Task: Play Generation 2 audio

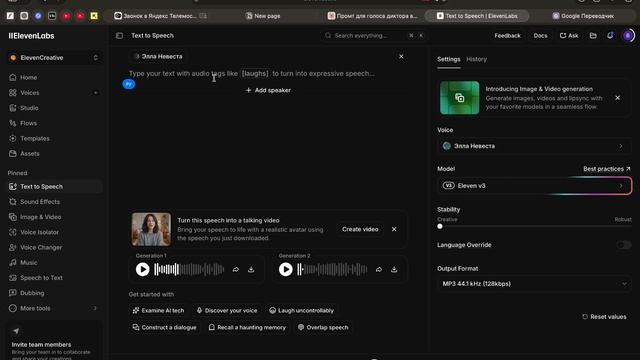Action: tap(286, 269)
